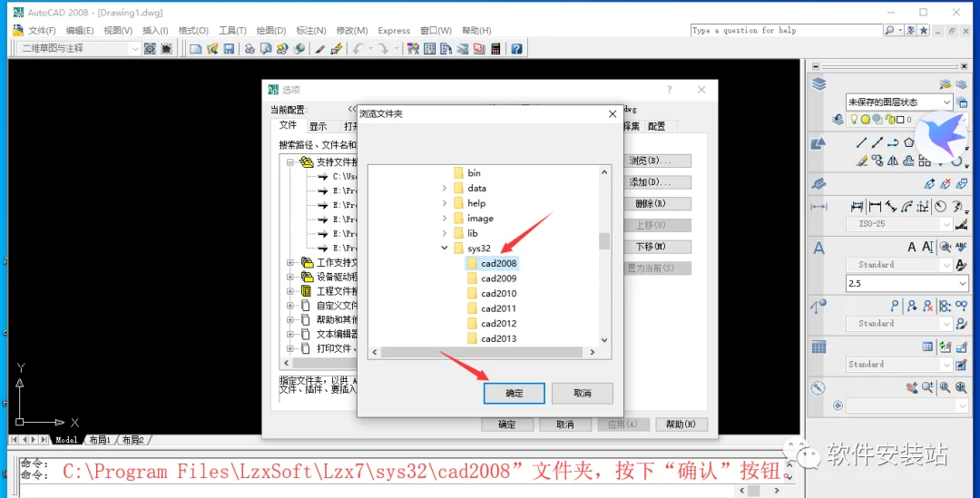This screenshot has width=980, height=498.
Task: Click 确定 in the browse folder dialog
Action: (514, 393)
